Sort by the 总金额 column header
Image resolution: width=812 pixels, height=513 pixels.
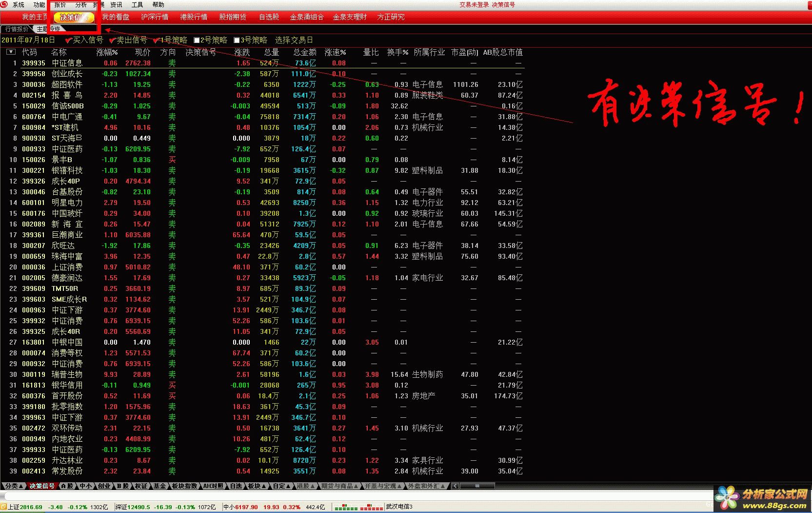click(305, 52)
